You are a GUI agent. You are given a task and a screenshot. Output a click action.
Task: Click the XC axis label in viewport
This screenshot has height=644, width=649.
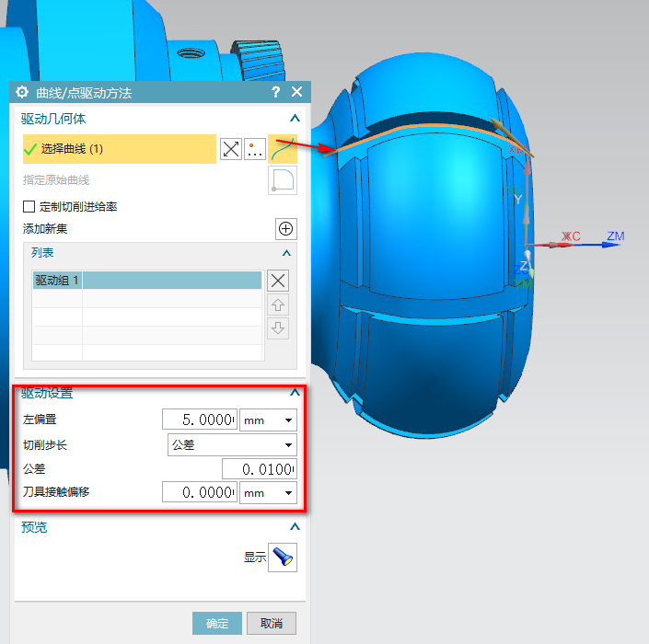pos(571,236)
